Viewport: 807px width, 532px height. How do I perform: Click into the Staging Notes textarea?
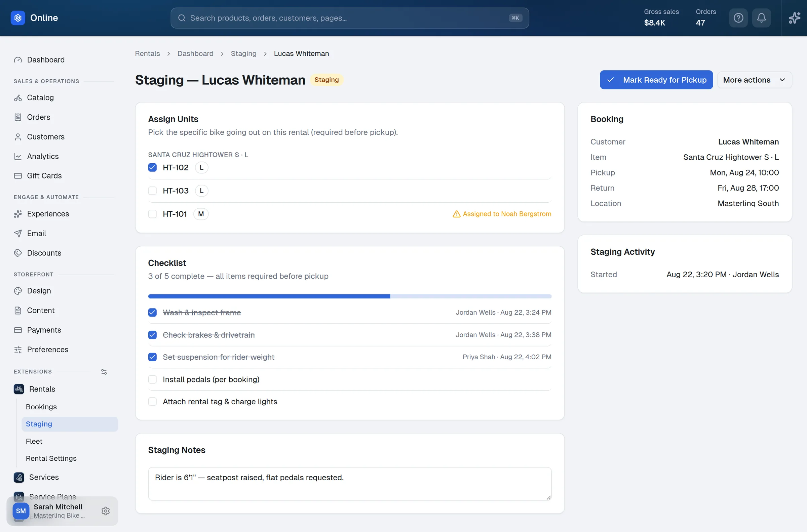(x=350, y=484)
